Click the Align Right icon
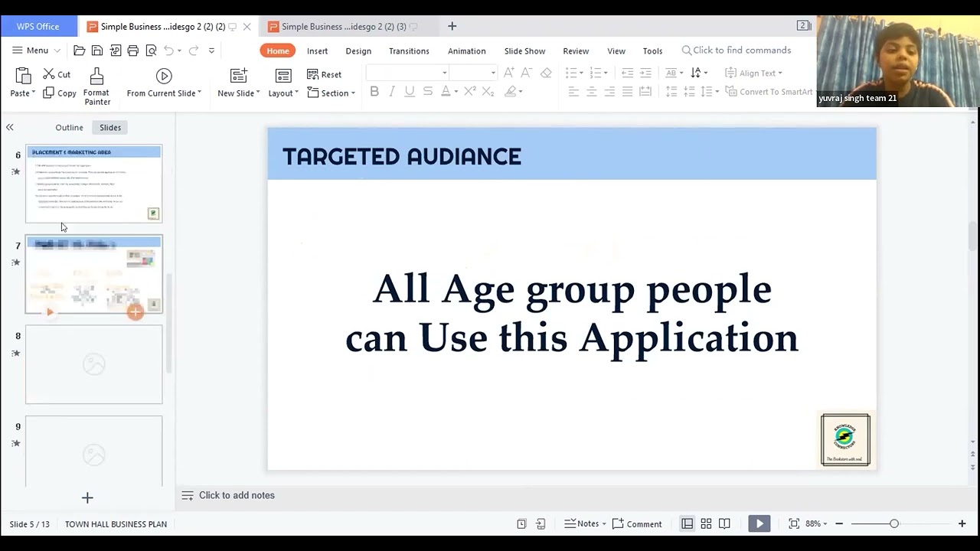 click(609, 92)
